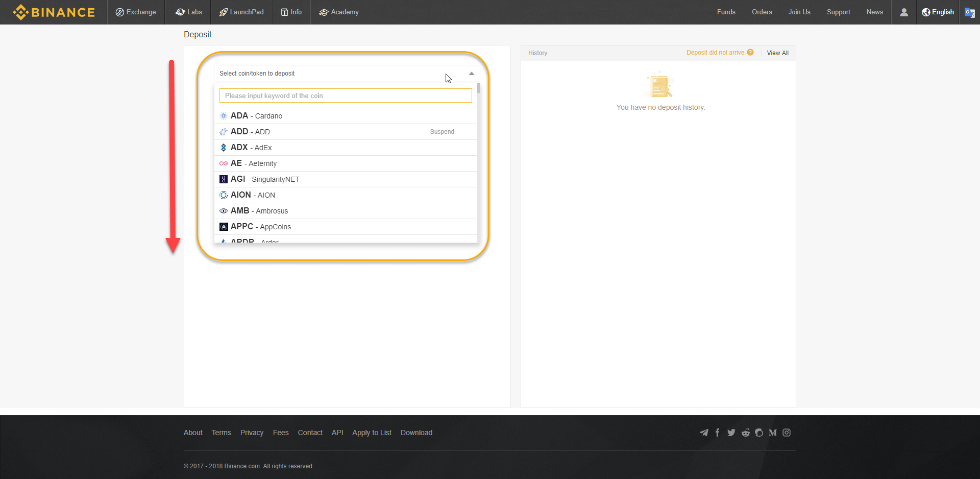
Task: Click the SingularityNET AGI coin logo
Action: coord(224,179)
